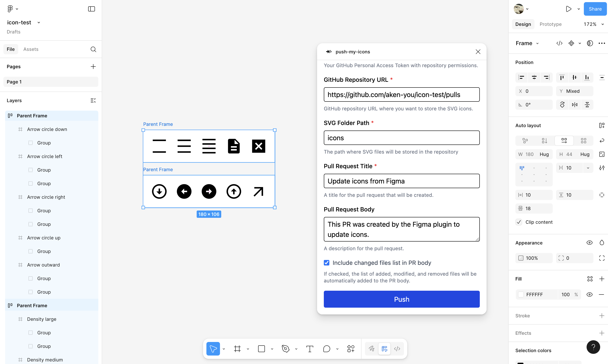Select grid auto layout option

[x=583, y=140]
